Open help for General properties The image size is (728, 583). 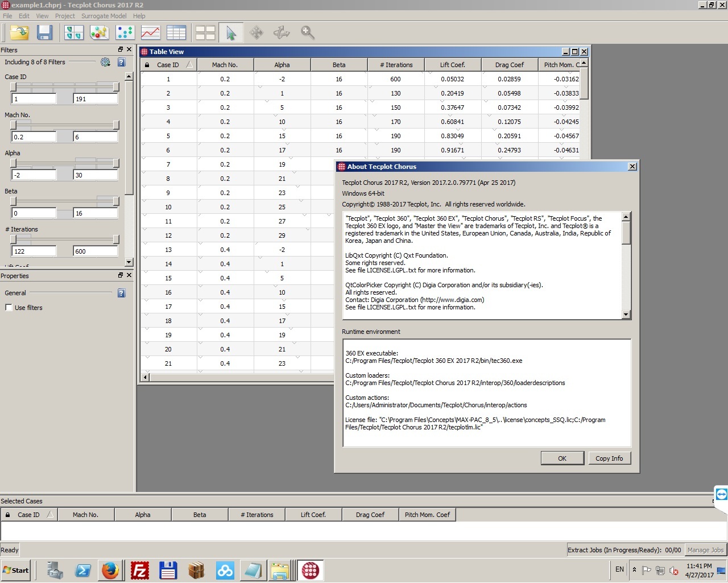121,293
